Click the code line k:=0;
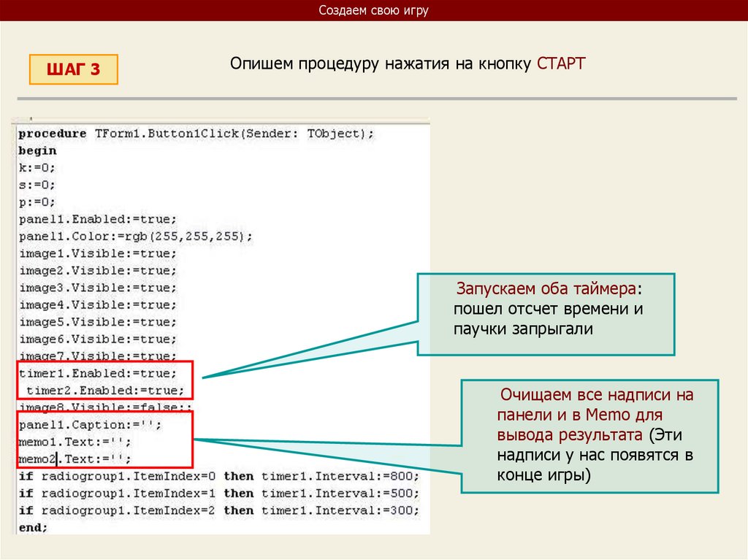 coord(37,168)
